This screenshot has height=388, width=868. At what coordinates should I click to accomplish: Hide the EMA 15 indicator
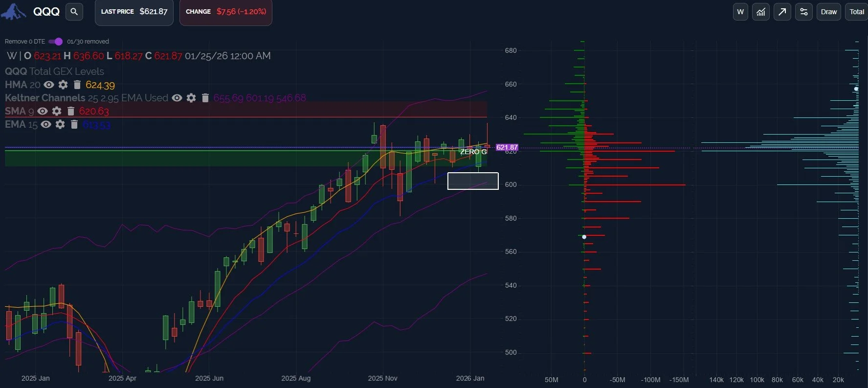[46, 124]
